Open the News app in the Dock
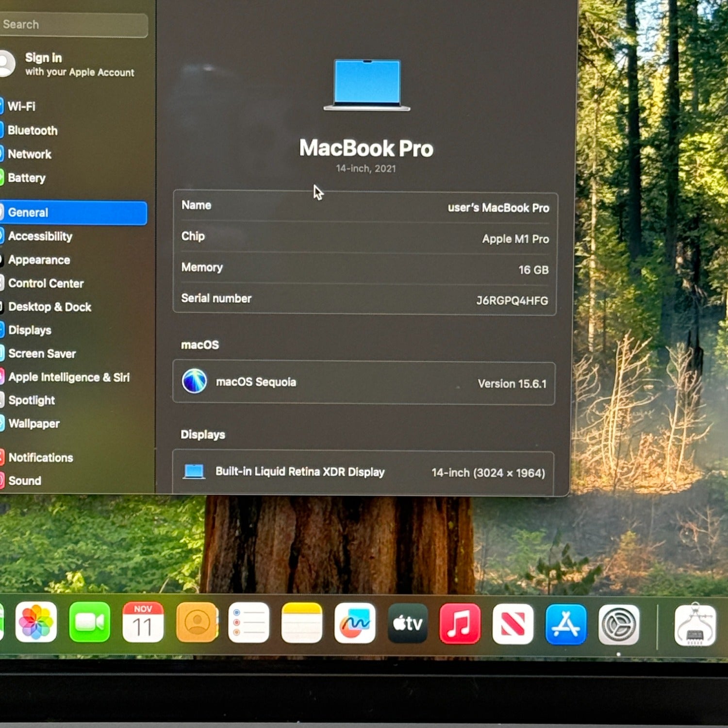 (x=513, y=624)
